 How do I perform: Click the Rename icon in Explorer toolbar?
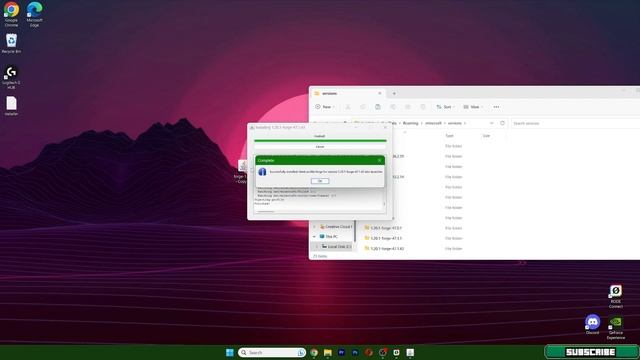point(393,107)
